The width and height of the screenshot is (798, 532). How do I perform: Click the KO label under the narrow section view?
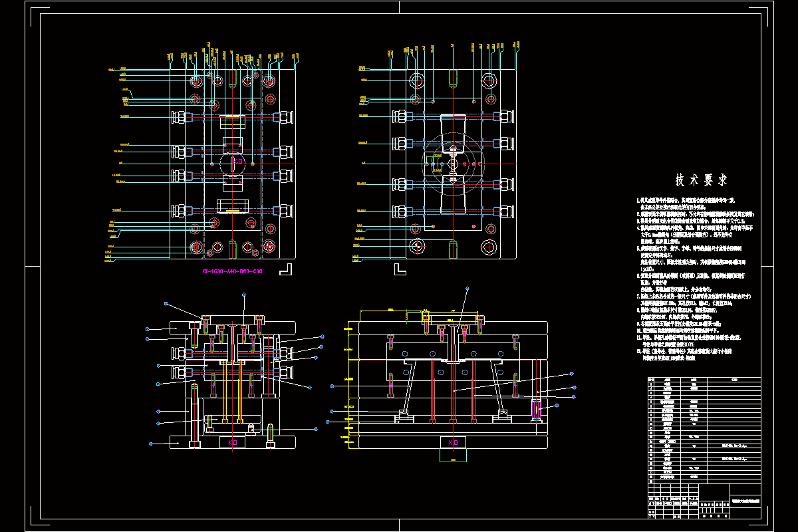pyautogui.click(x=233, y=442)
